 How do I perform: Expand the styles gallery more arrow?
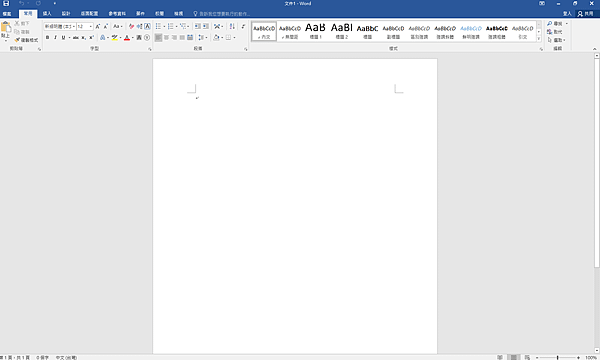coord(539,39)
